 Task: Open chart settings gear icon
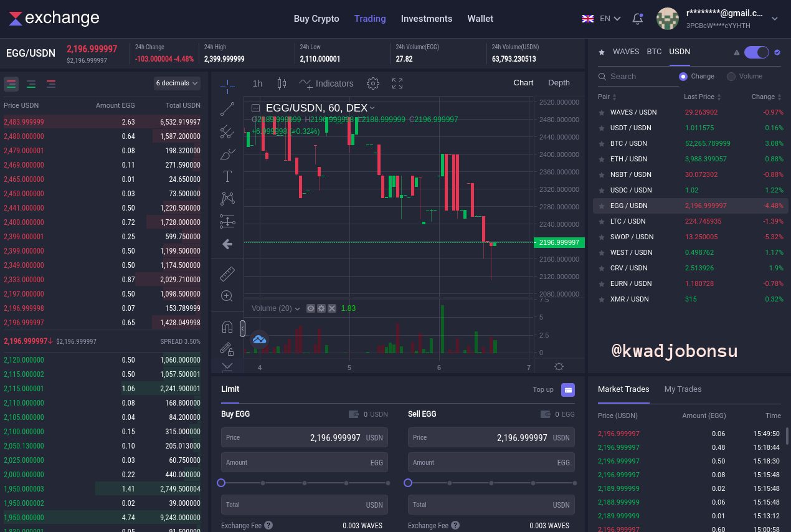point(373,83)
